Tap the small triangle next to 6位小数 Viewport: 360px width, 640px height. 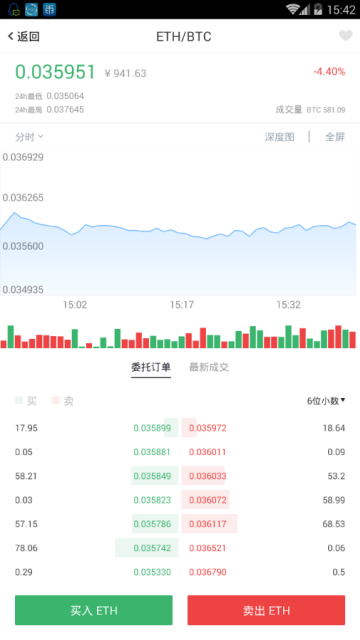pyautogui.click(x=343, y=400)
